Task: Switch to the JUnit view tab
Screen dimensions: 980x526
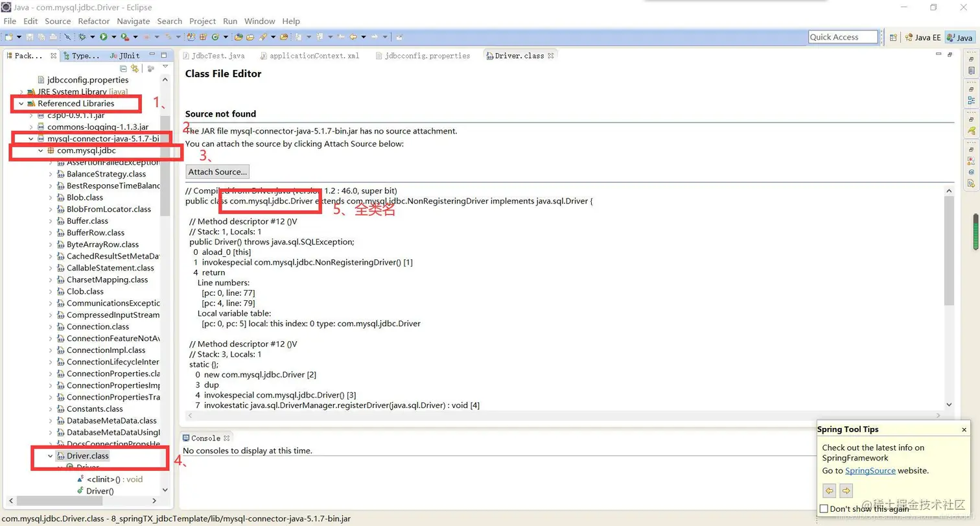Action: point(125,56)
